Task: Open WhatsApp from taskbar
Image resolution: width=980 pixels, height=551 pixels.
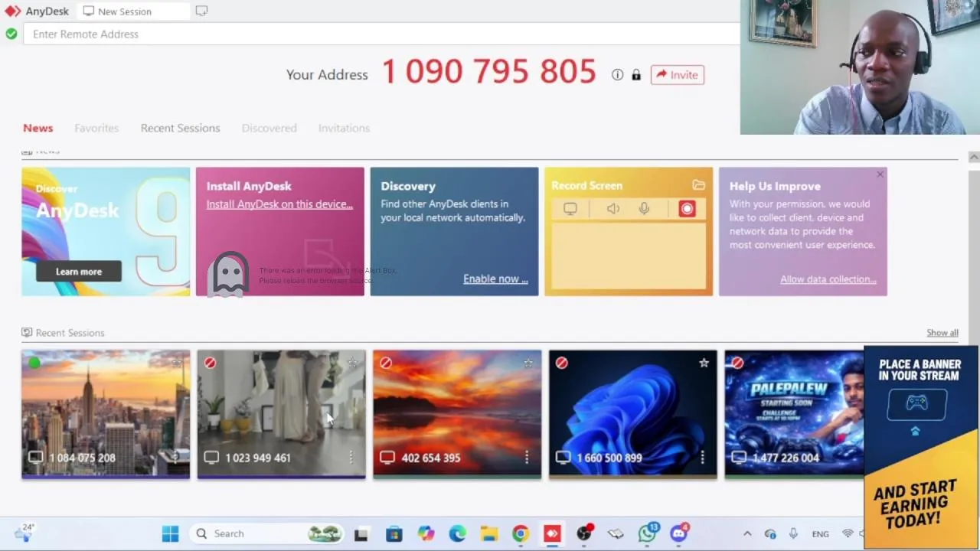Action: tap(648, 533)
